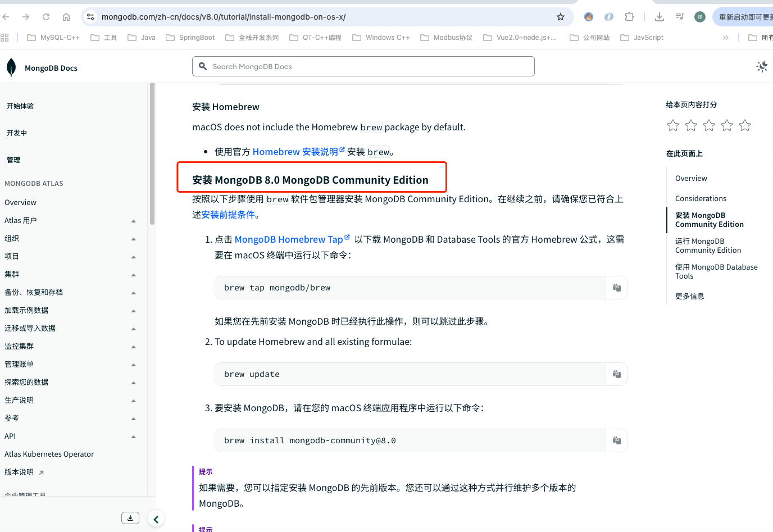Click the download icon at sidebar bottom
The width and height of the screenshot is (773, 532).
[x=130, y=518]
